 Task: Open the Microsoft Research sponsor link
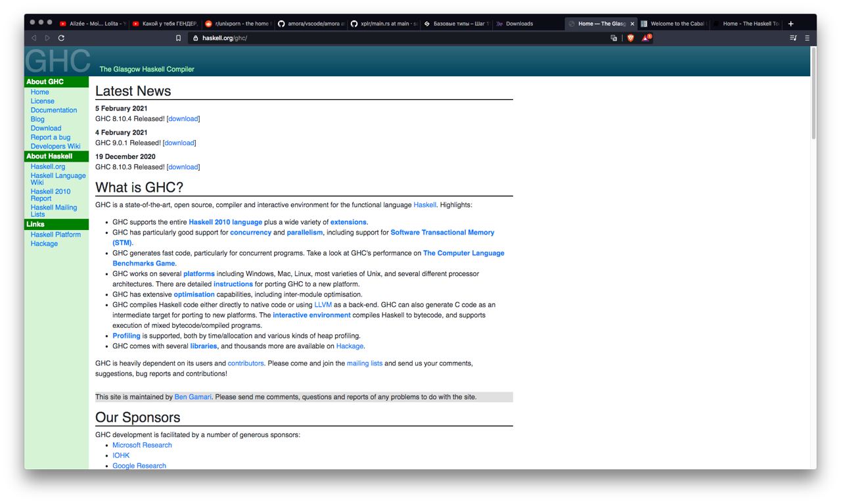[x=142, y=446]
